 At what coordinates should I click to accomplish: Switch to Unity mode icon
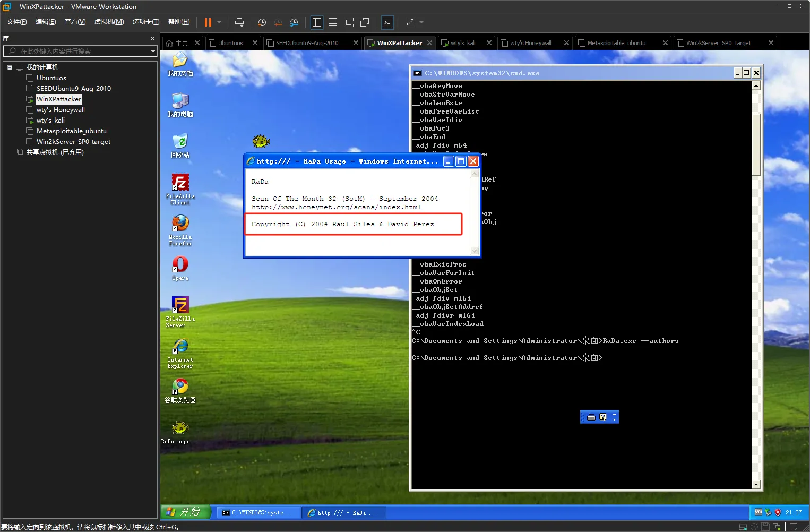[x=365, y=22]
